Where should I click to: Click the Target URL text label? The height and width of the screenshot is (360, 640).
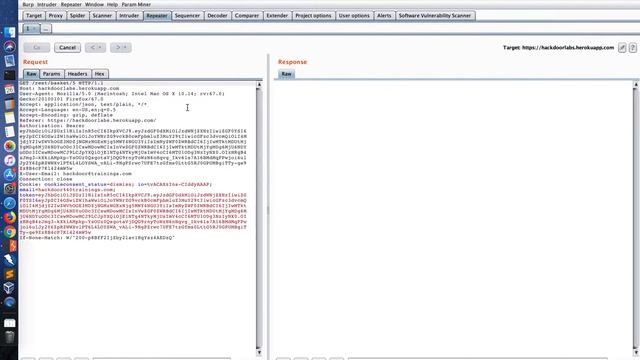click(558, 48)
